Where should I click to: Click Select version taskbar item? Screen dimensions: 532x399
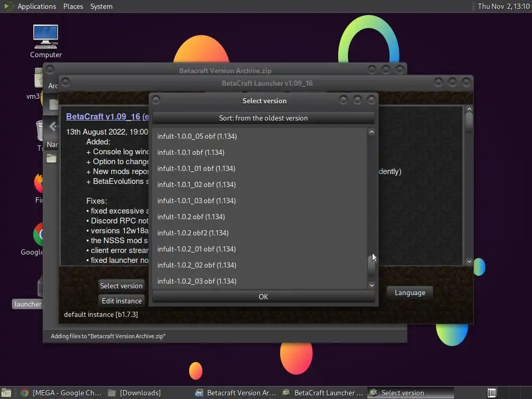[x=410, y=393]
